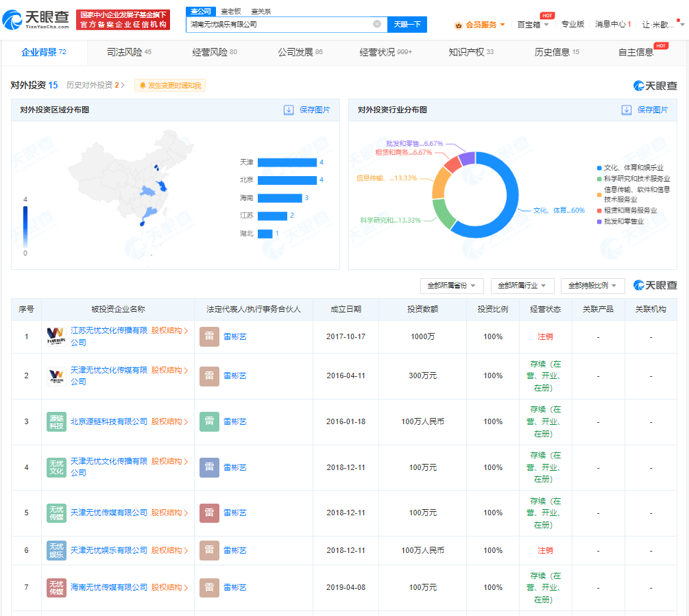Click download icon for the region distribution chart
The height and width of the screenshot is (616, 689).
[289, 110]
